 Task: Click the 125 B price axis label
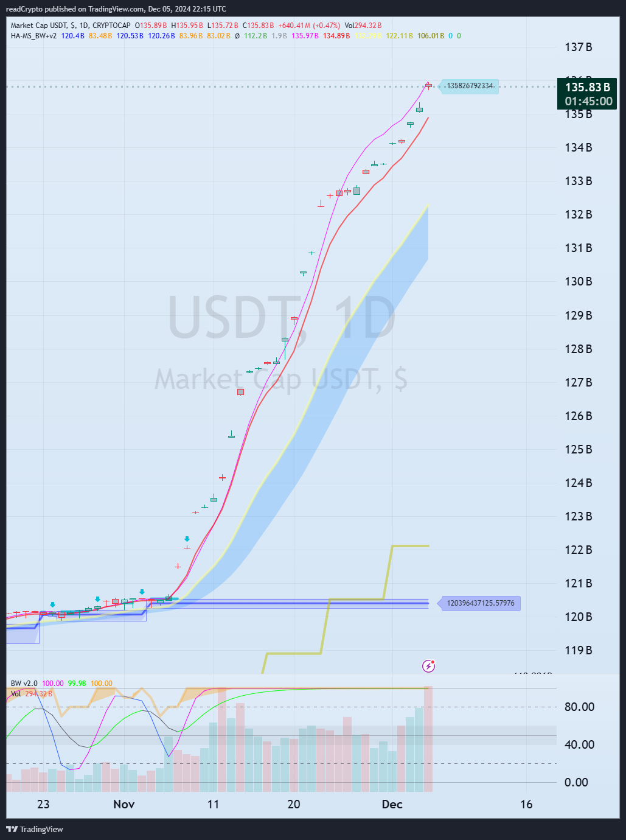578,450
